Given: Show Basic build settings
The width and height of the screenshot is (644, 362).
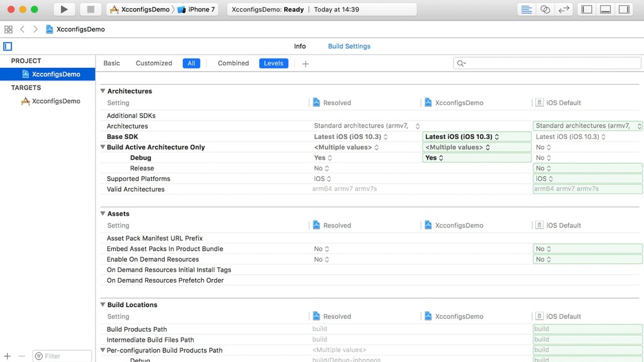Looking at the screenshot, I should (112, 63).
